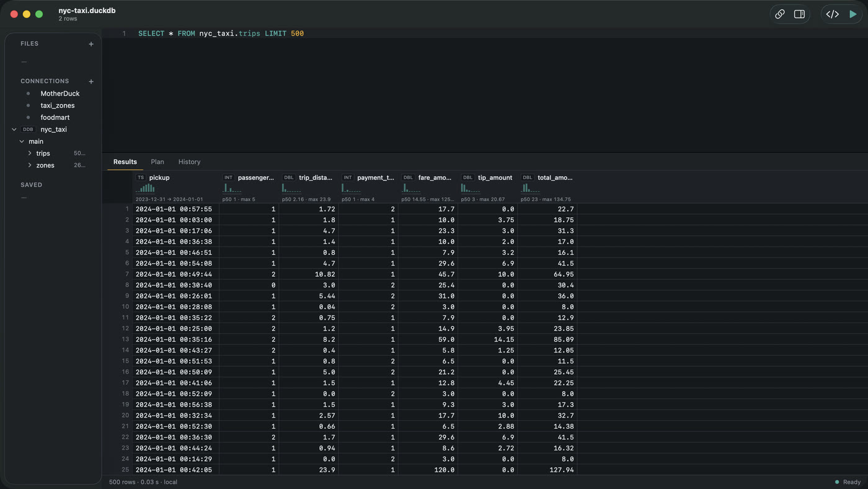Add a new file with plus icon
Image resolution: width=868 pixels, height=489 pixels.
(x=91, y=44)
